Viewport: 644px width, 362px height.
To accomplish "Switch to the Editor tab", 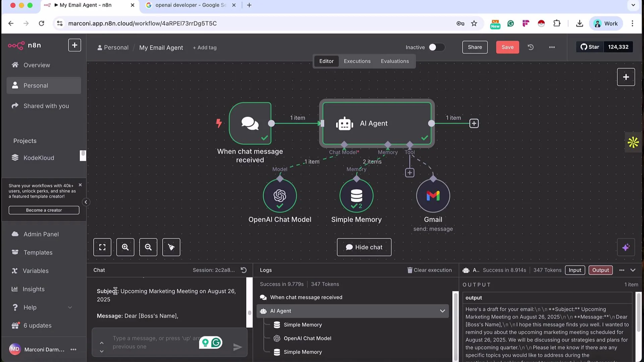I will 326,61.
